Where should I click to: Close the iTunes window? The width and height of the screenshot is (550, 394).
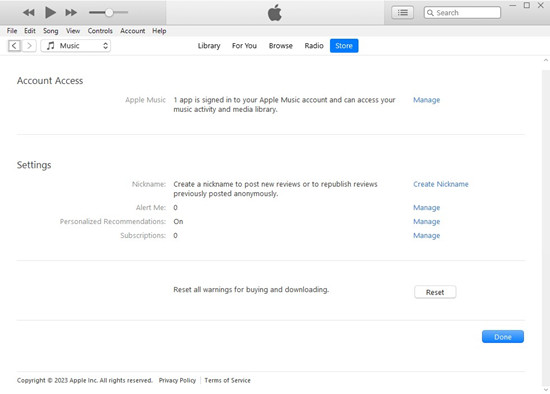pos(541,5)
